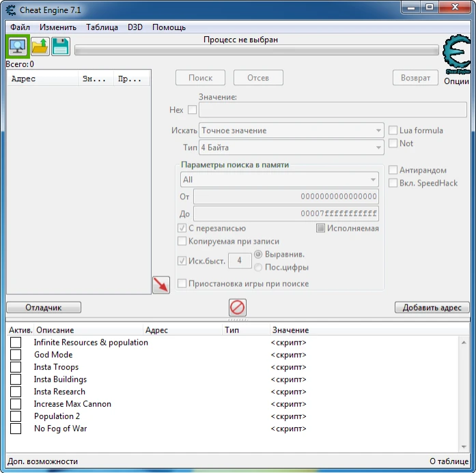Click the cheat table scrollbar down arrow
Image resolution: width=476 pixels, height=473 pixels.
pos(464,446)
